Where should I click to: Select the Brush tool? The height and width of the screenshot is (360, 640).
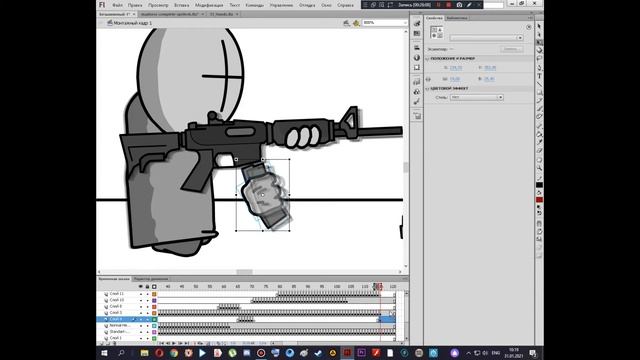point(539,109)
